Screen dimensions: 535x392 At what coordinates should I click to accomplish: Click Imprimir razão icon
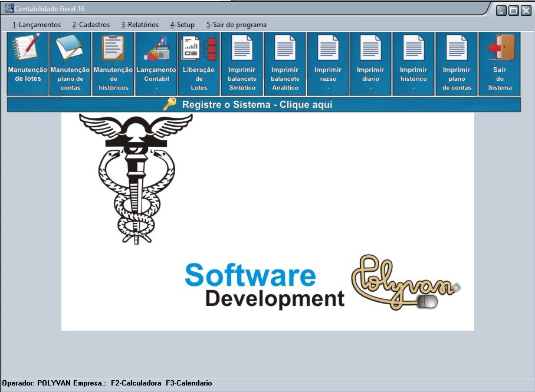[328, 64]
